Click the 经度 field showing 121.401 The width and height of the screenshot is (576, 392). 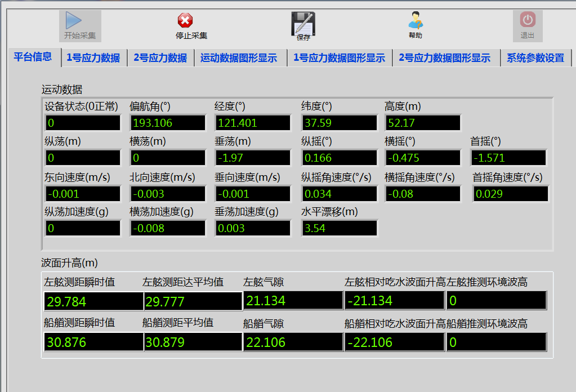pyautogui.click(x=253, y=123)
